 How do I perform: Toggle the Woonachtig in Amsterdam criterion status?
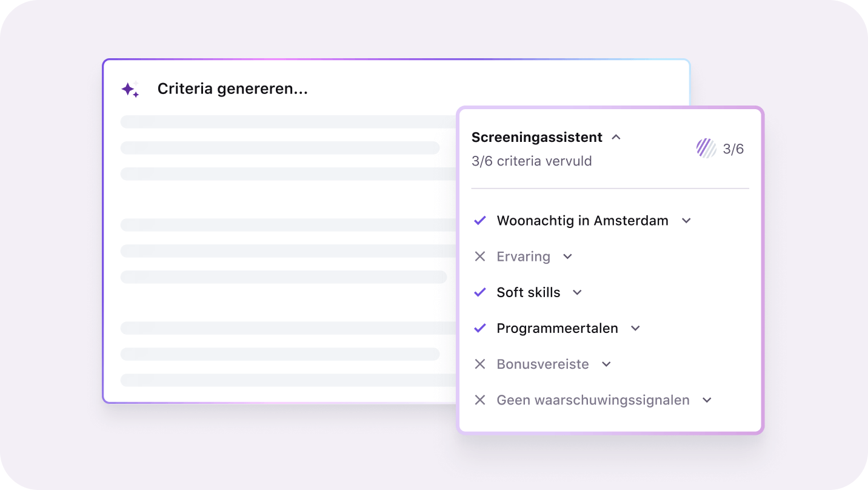coord(479,220)
